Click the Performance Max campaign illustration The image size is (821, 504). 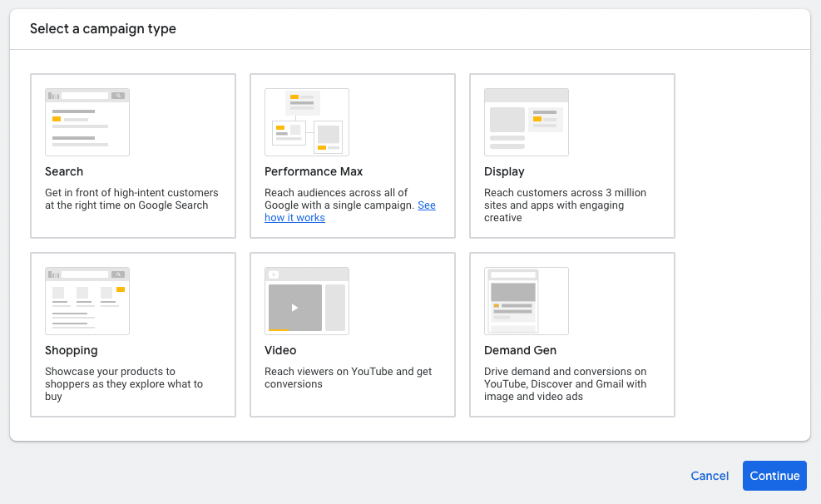click(x=307, y=122)
